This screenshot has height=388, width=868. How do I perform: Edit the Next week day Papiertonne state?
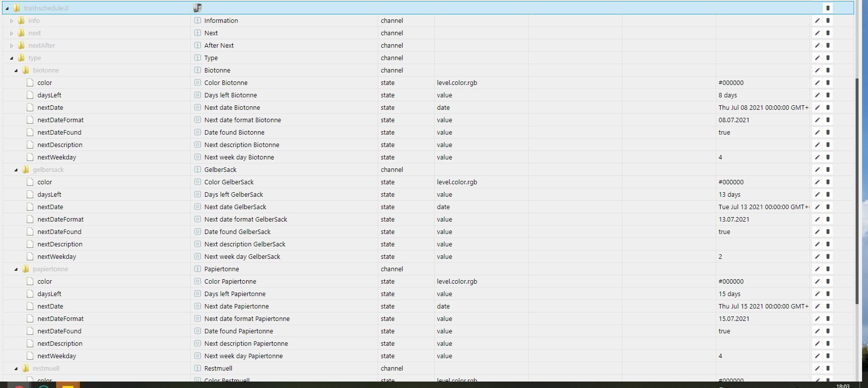pos(817,356)
